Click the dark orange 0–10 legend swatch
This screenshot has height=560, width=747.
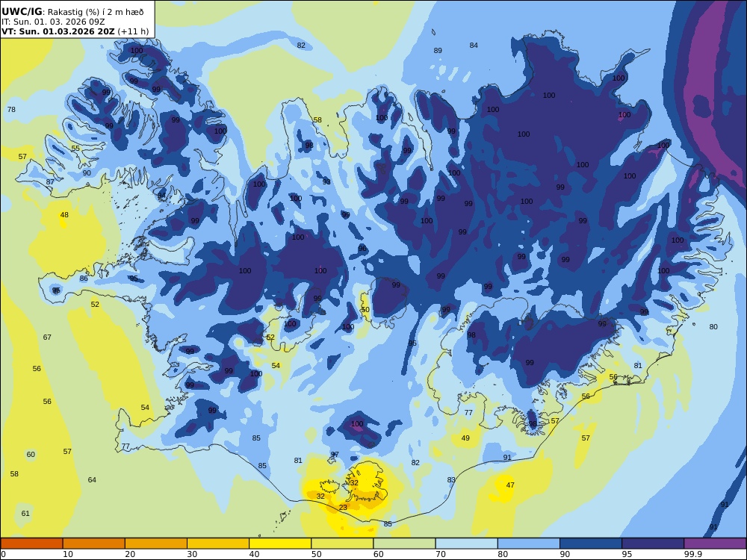point(31,544)
